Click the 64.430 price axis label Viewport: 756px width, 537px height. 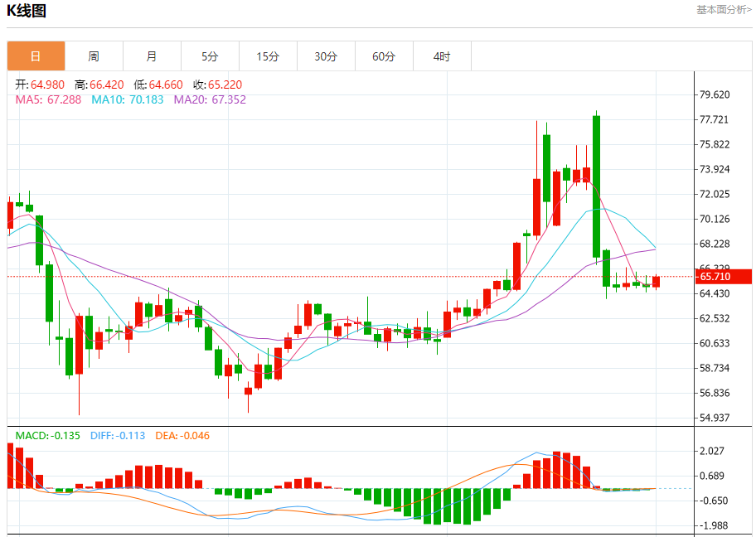point(715,293)
